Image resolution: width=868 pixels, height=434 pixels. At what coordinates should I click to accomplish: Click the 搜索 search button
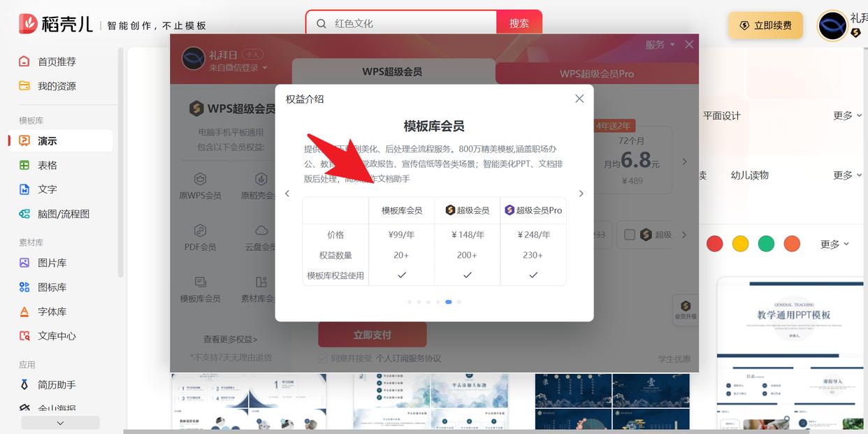tap(519, 23)
